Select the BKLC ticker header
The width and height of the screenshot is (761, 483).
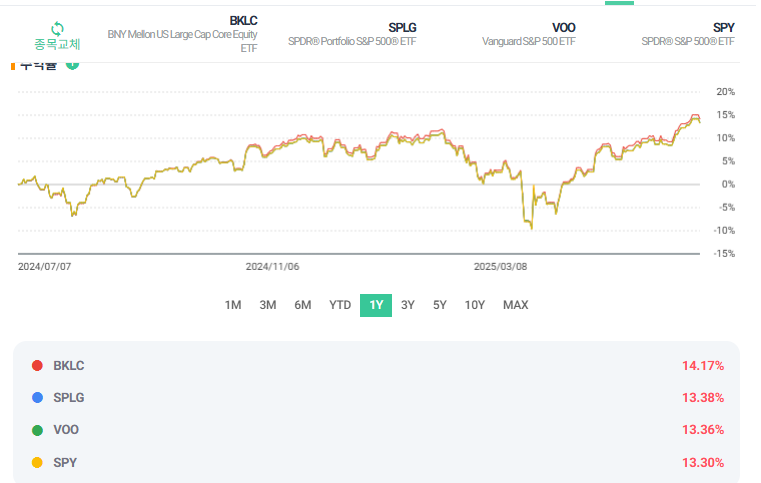click(x=243, y=21)
